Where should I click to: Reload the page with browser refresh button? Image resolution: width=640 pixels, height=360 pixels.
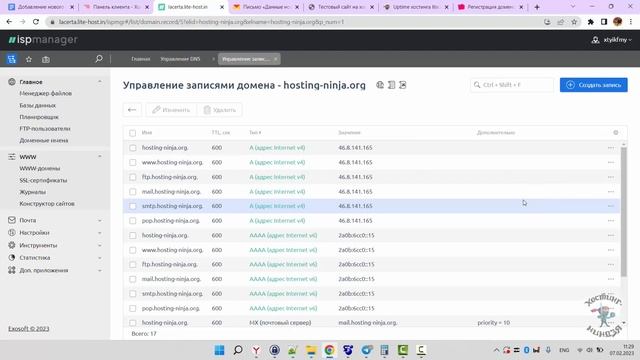click(x=36, y=22)
